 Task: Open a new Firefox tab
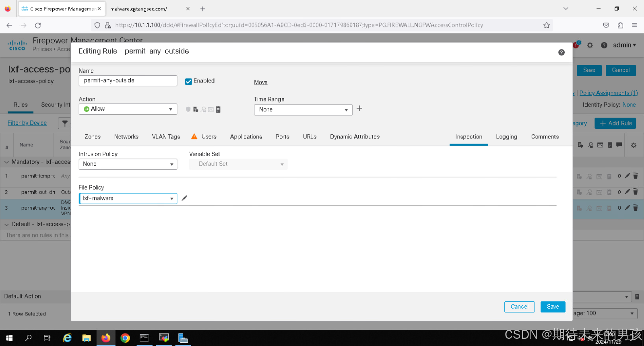click(203, 8)
